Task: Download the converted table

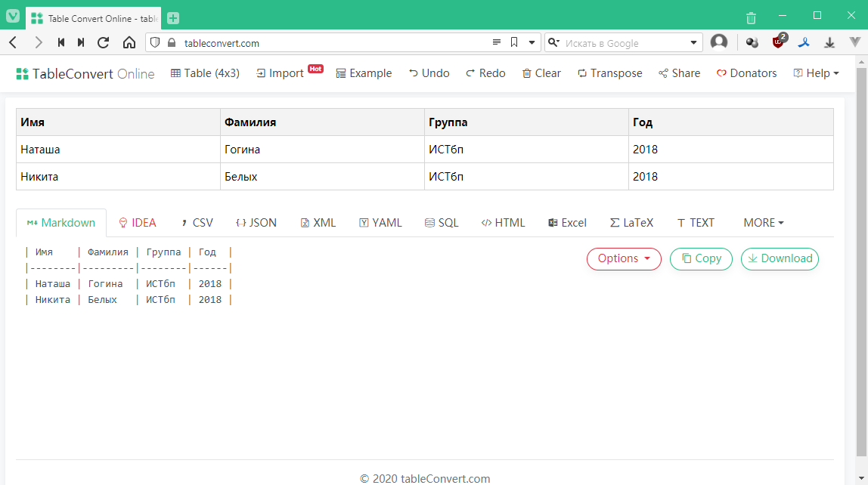Action: (780, 259)
